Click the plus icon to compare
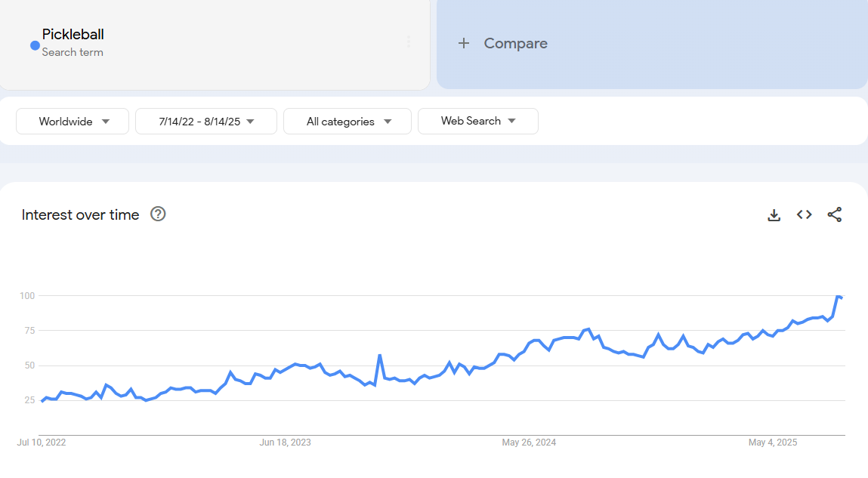The height and width of the screenshot is (478, 868). coord(464,44)
